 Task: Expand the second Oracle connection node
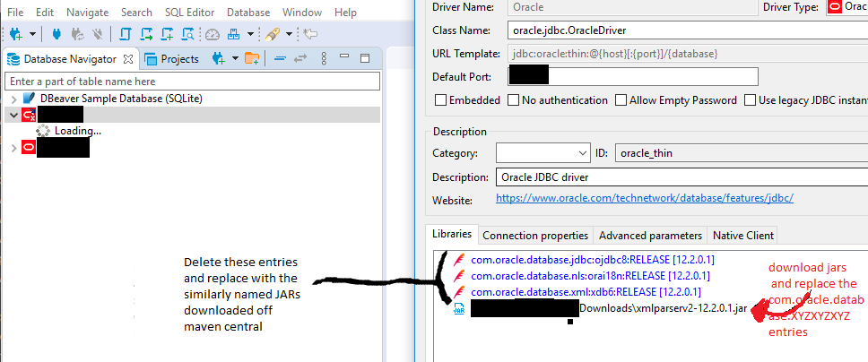point(13,149)
